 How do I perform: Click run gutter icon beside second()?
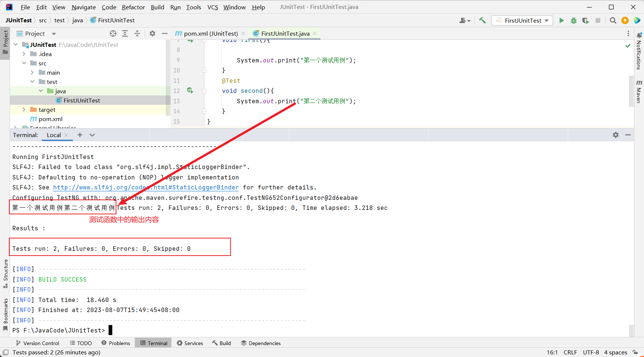point(190,91)
